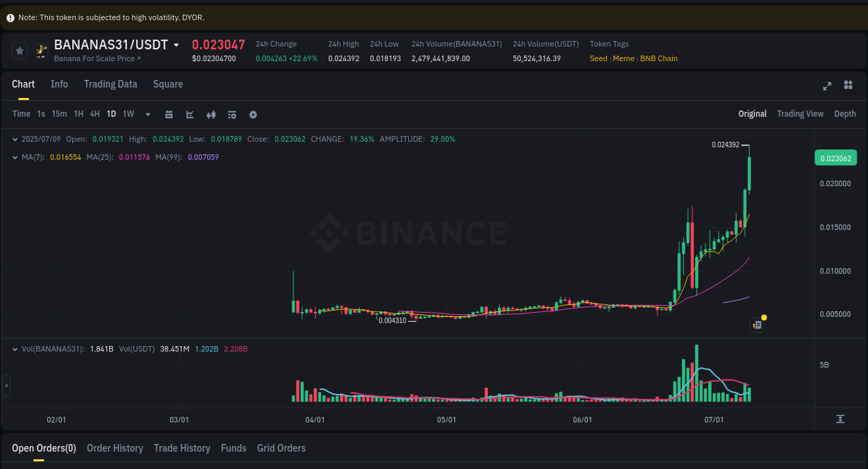Viewport: 868px width, 469px height.
Task: Click the BNB Chain token tag
Action: point(659,58)
